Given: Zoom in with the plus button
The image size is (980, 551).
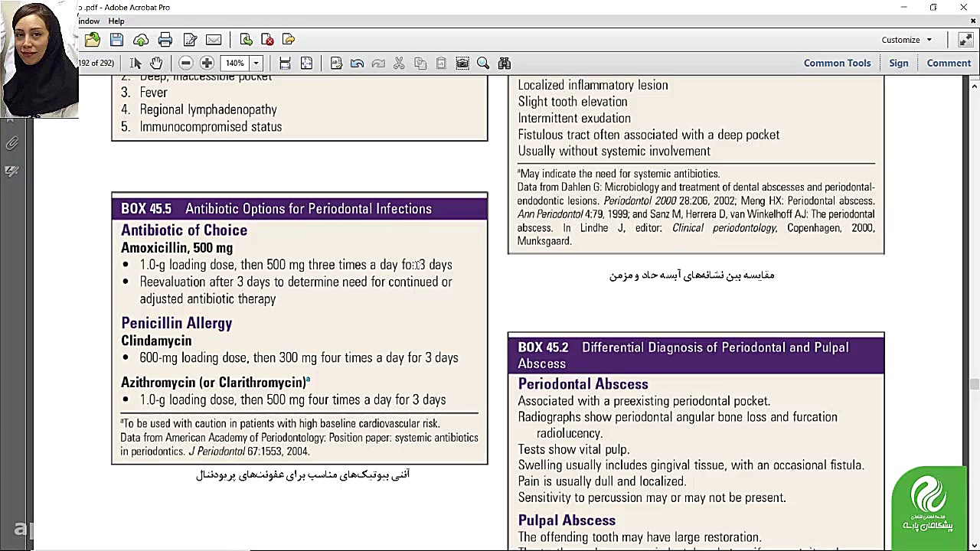Looking at the screenshot, I should click(207, 64).
